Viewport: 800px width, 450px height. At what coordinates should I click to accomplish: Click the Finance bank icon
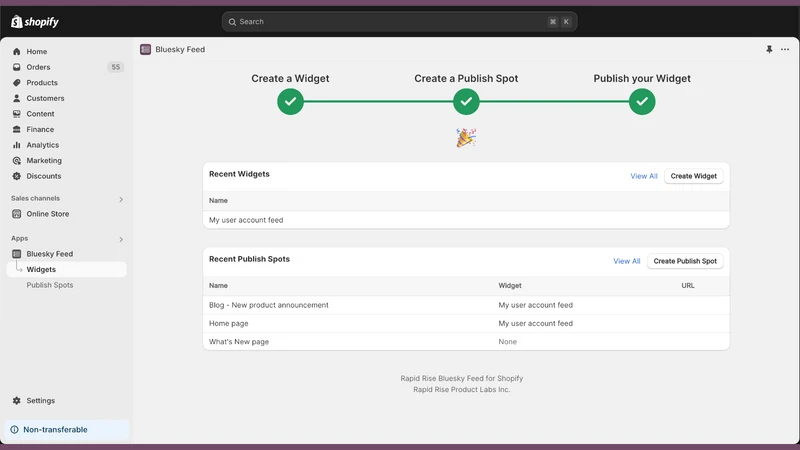coord(17,129)
